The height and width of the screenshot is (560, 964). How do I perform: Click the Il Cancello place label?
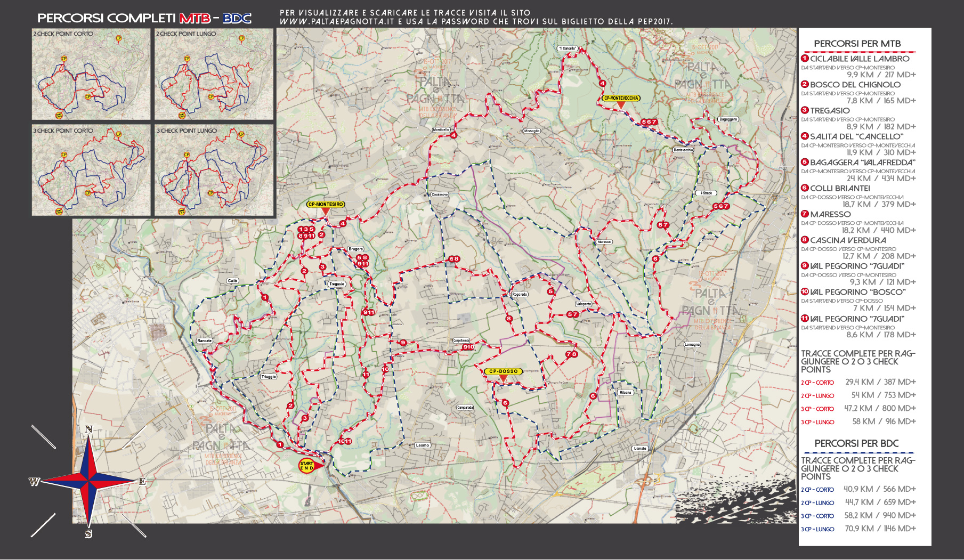point(568,48)
